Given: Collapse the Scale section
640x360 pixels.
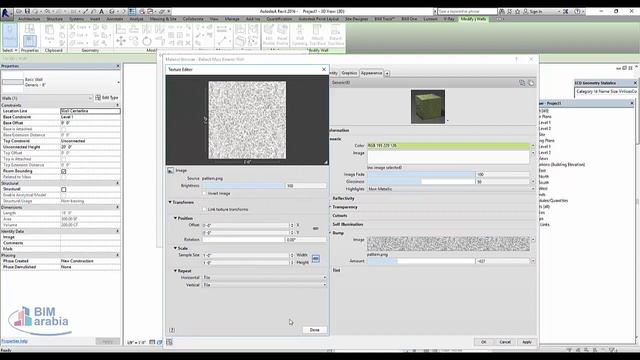Looking at the screenshot, I should click(176, 248).
